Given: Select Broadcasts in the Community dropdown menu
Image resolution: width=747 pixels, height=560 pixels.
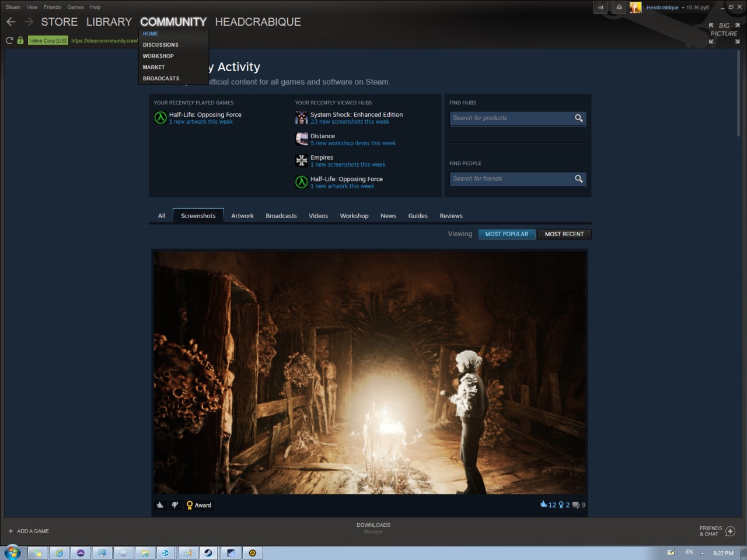Looking at the screenshot, I should pos(161,78).
